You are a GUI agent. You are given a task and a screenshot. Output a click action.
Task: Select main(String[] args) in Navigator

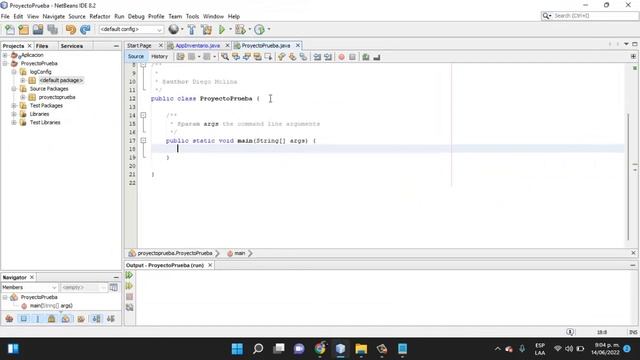point(51,306)
